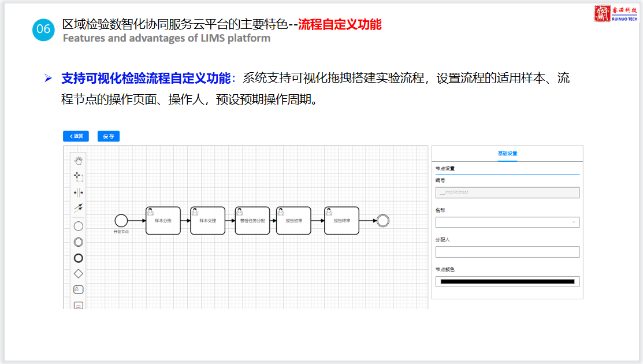This screenshot has height=364, width=643.
Task: Activate the lasso selection tool
Action: point(79,176)
